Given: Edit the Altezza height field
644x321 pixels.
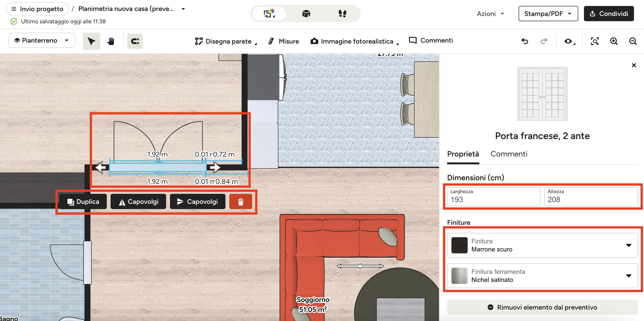Looking at the screenshot, I should [591, 197].
